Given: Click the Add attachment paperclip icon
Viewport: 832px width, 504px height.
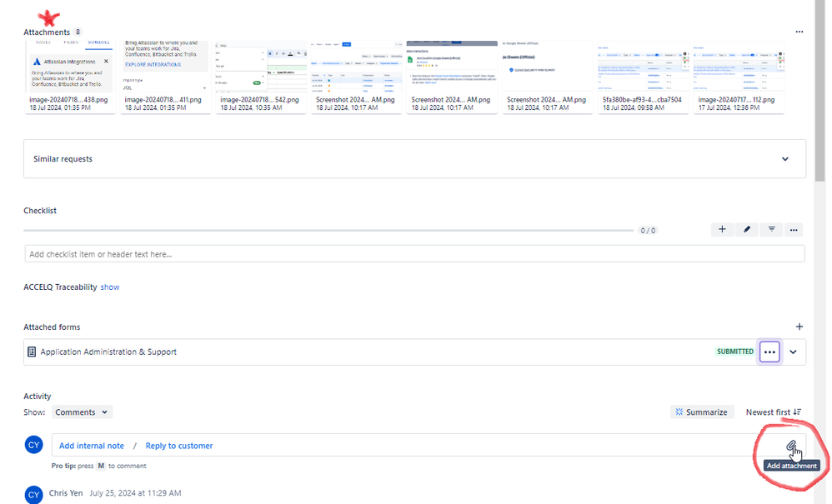Looking at the screenshot, I should [791, 445].
